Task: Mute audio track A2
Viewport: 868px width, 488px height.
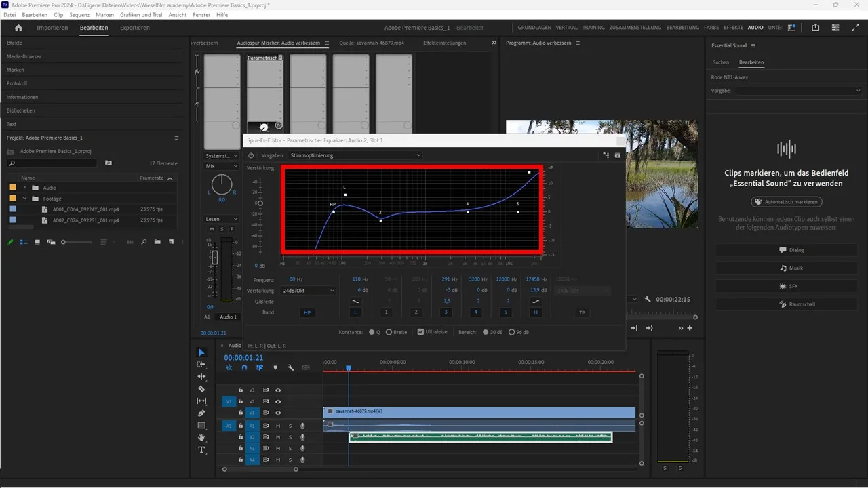Action: (278, 437)
